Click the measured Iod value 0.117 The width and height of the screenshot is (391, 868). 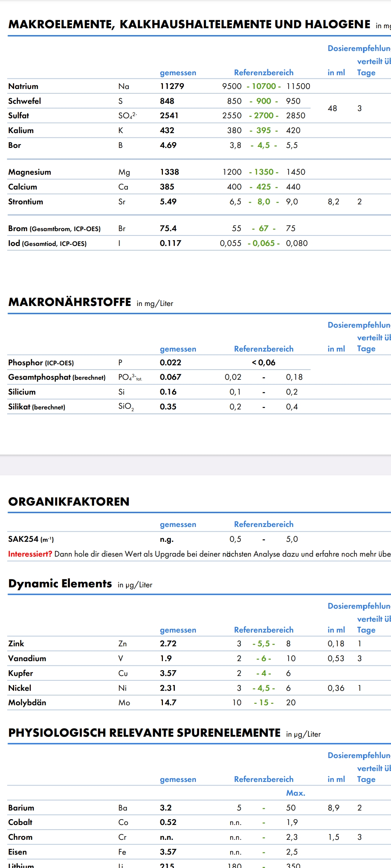click(x=171, y=243)
